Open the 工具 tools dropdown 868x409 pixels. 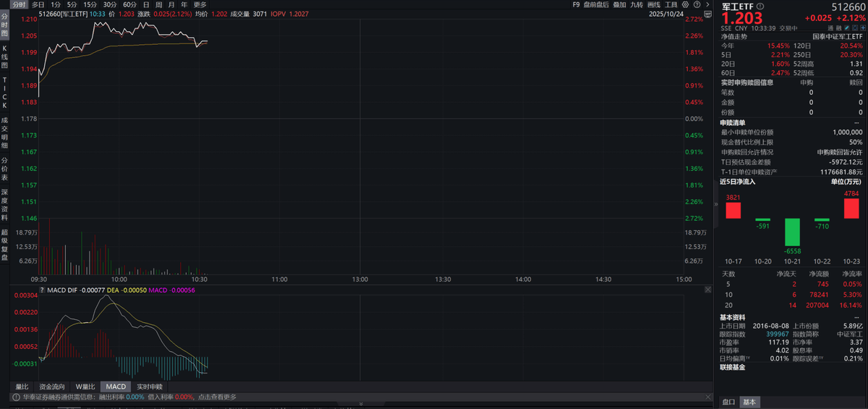coord(673,4)
